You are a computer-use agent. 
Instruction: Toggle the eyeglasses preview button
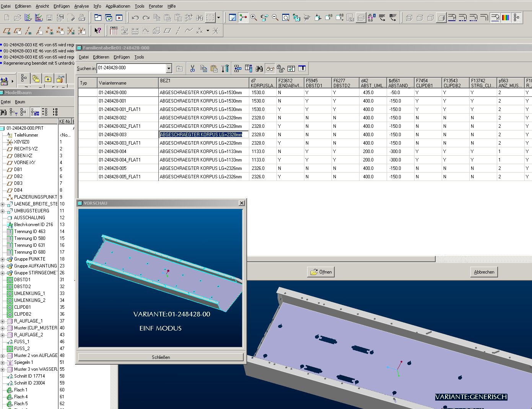pos(270,68)
